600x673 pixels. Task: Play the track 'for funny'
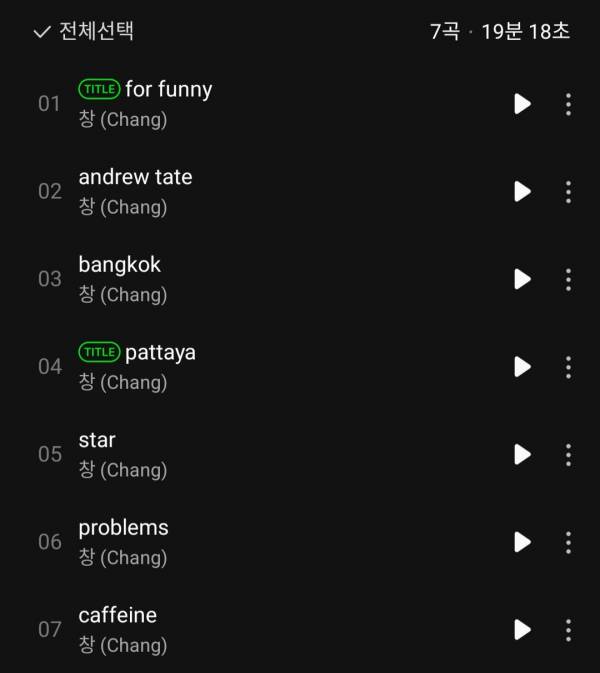pos(522,104)
